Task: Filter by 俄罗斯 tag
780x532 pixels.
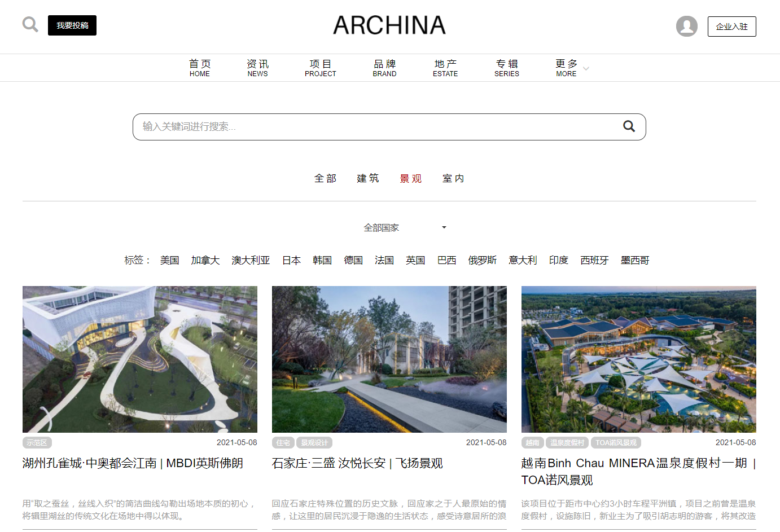Action: (483, 260)
